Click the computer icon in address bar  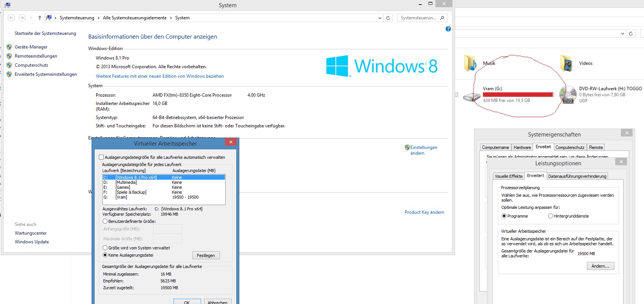click(x=49, y=18)
